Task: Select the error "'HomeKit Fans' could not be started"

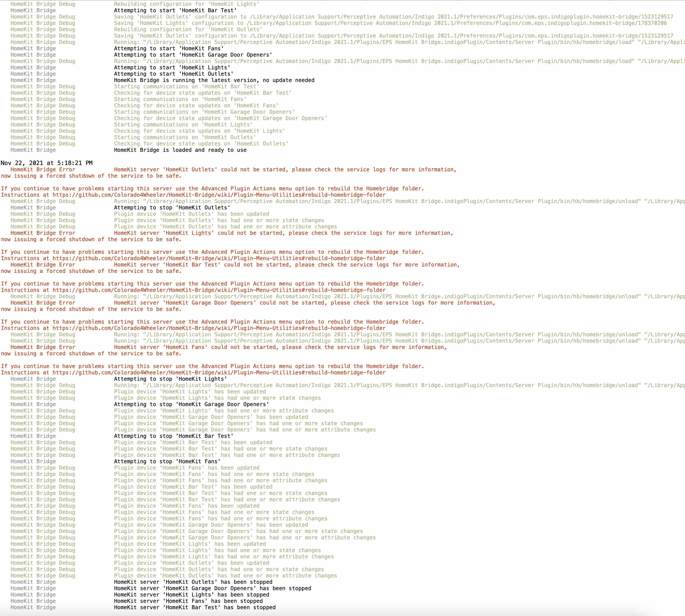Action: click(x=280, y=347)
